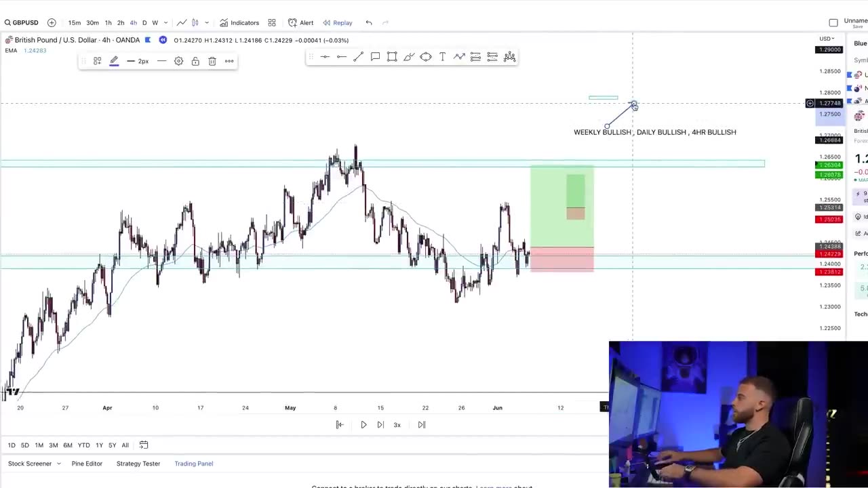
Task: Open drawing settings gear icon
Action: tap(178, 61)
